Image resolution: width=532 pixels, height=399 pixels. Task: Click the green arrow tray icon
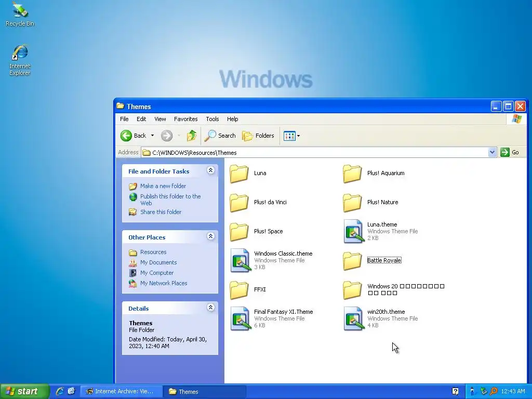(x=484, y=391)
